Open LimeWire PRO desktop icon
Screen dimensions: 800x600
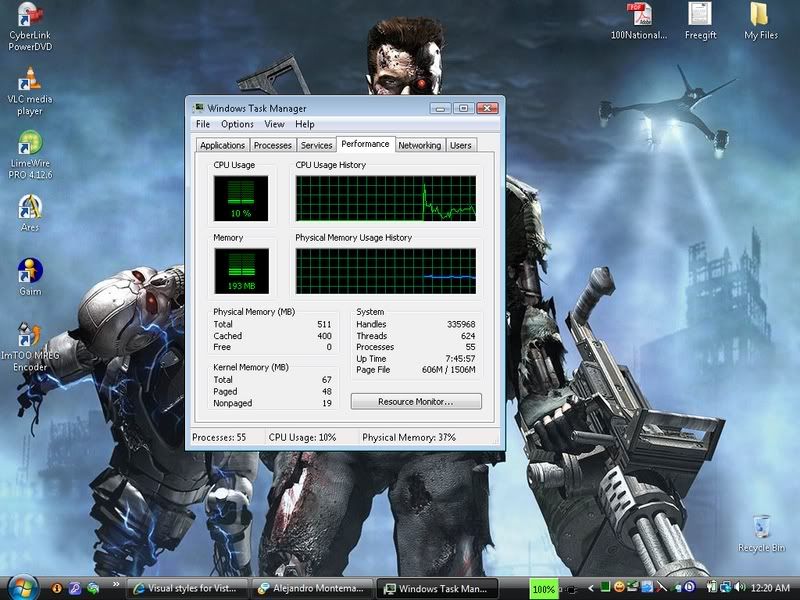[30, 143]
